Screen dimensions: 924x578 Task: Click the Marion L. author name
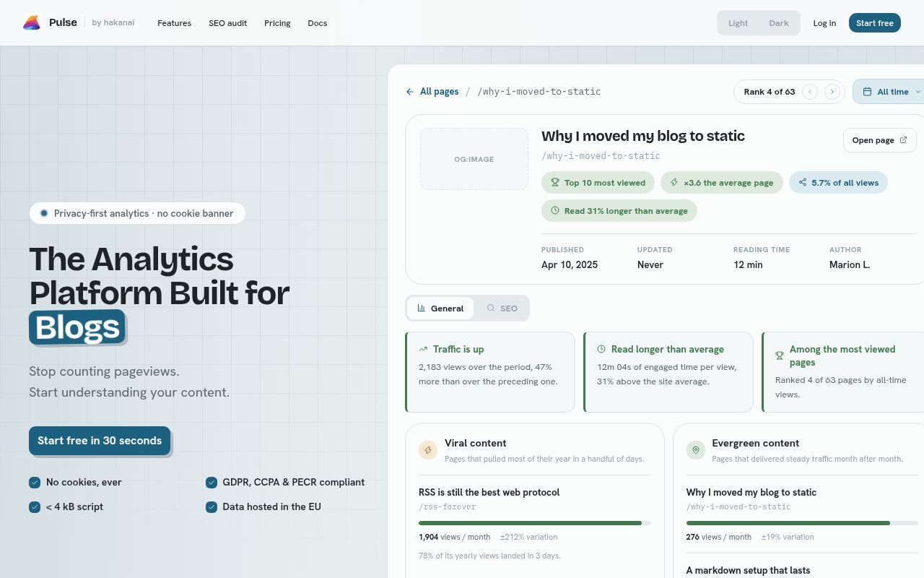850,264
